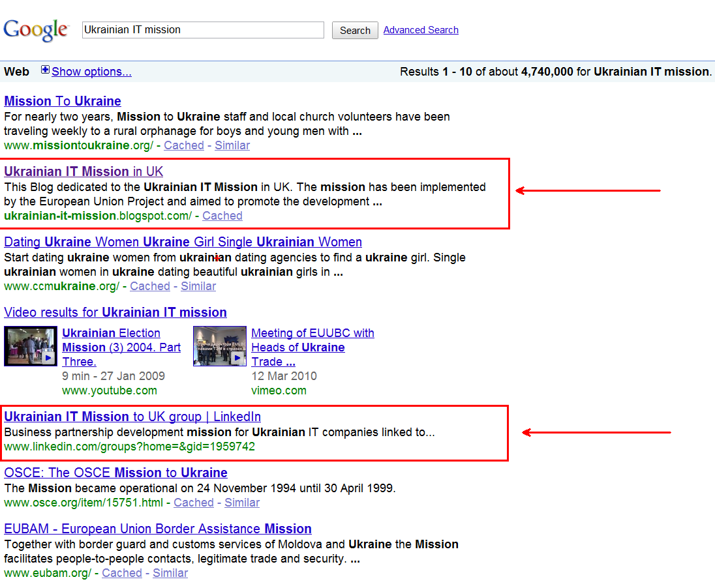
Task: Open EUBAM European Union Border Assistance Mission
Action: tap(158, 529)
